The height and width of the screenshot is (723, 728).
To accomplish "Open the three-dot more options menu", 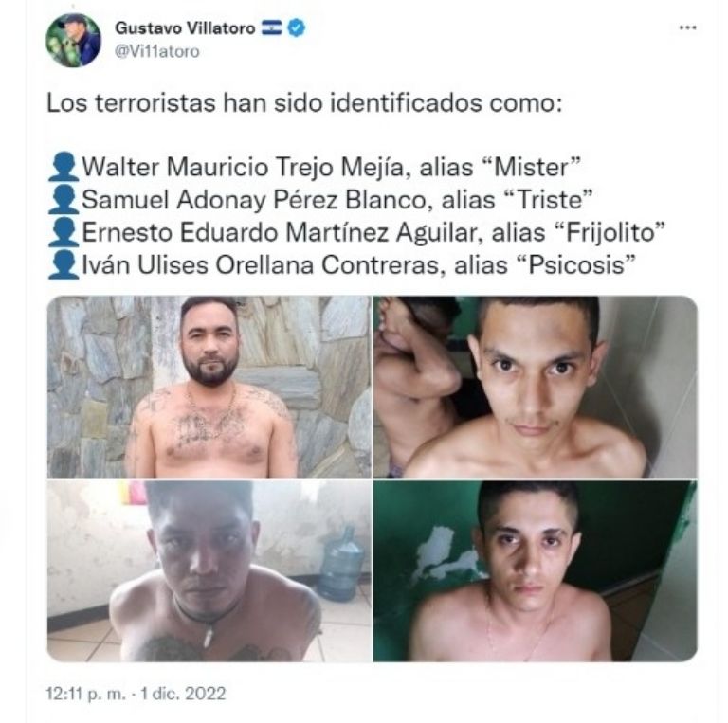I will click(687, 27).
